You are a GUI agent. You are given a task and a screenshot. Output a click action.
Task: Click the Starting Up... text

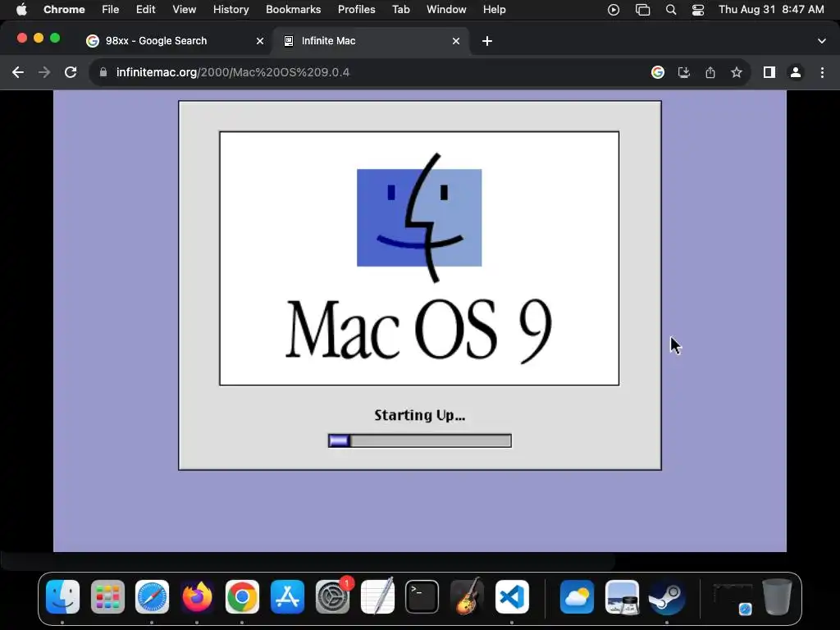click(420, 415)
